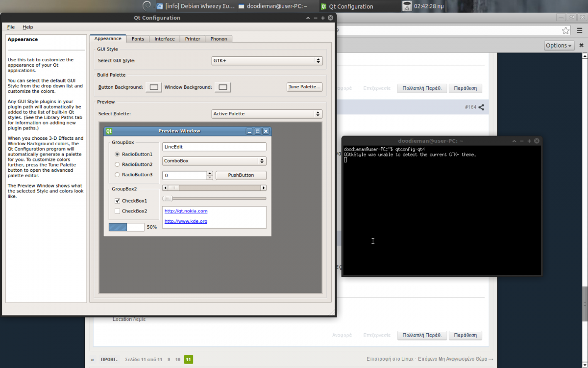588x368 pixels.
Task: Roll up the terminal window with caret icon
Action: click(x=514, y=141)
